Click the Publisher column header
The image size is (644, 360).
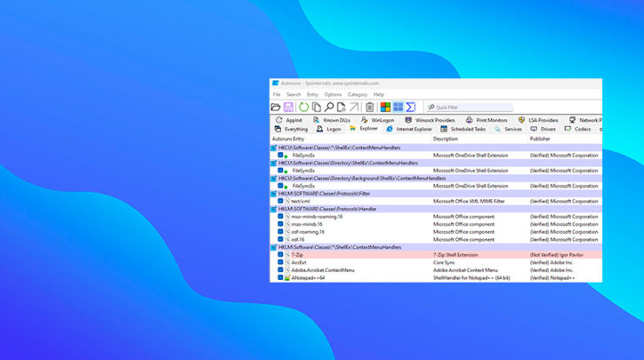coord(540,139)
